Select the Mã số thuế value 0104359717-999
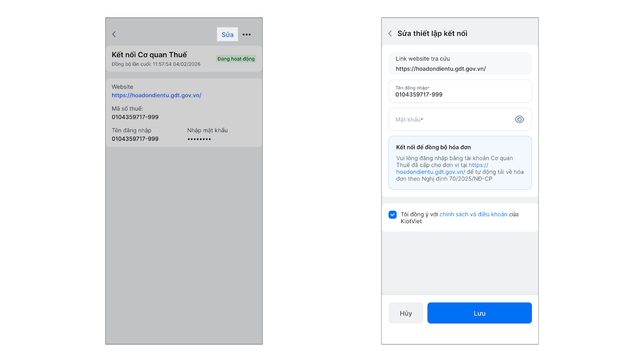The width and height of the screenshot is (644, 362). click(x=135, y=117)
